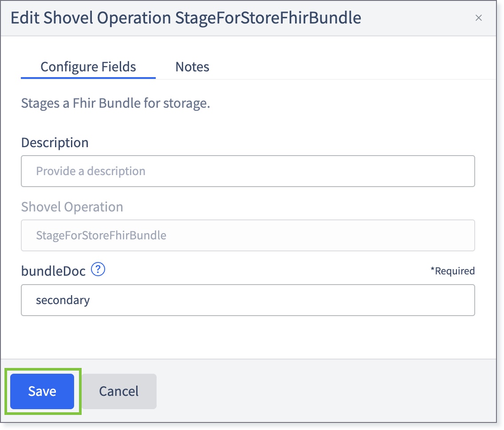Click the Shovel Operation field label
The width and height of the screenshot is (504, 430).
coord(72,207)
